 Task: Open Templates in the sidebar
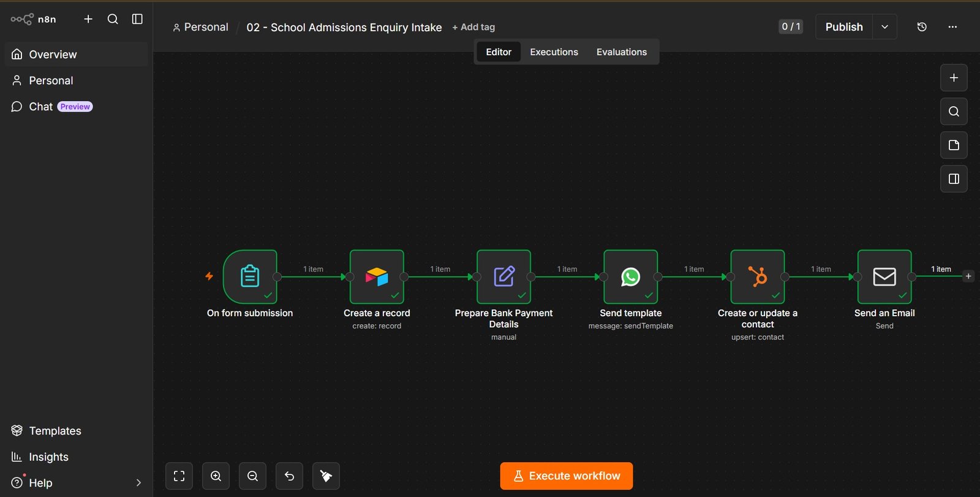[x=76, y=431]
